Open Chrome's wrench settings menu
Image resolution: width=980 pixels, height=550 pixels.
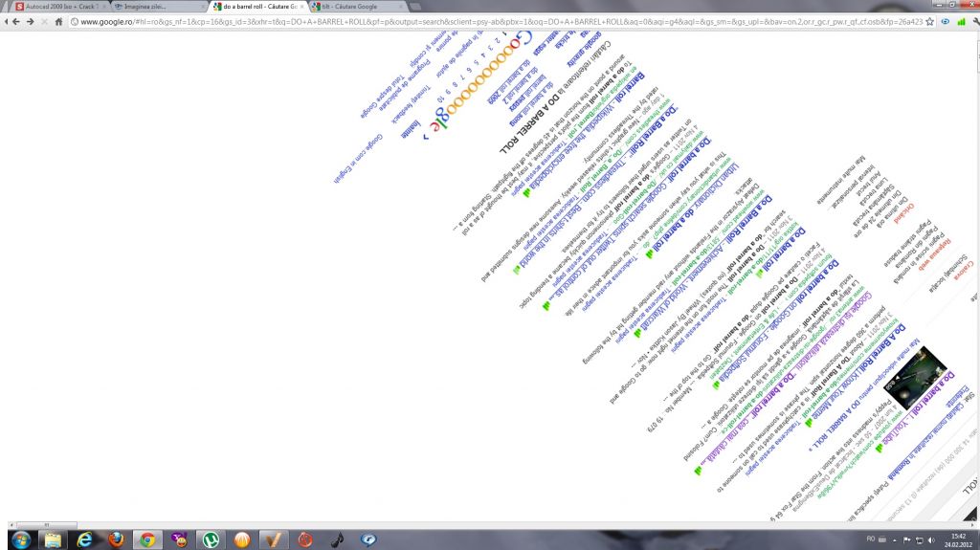tap(975, 21)
